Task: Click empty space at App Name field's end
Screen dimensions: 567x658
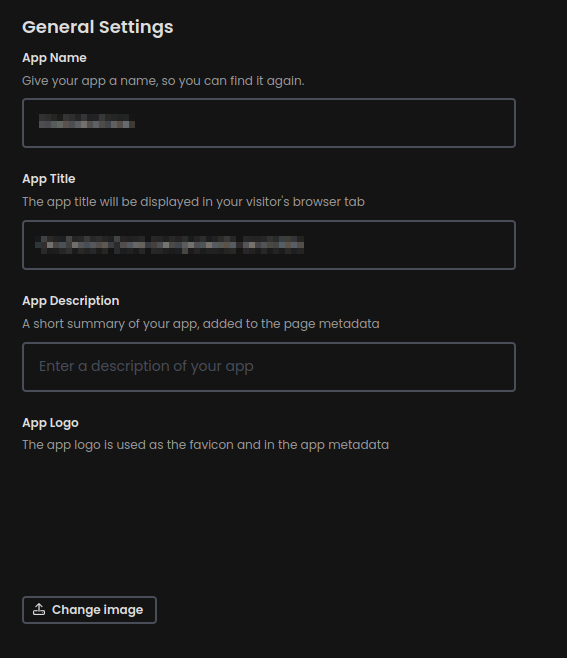Action: pos(323,123)
